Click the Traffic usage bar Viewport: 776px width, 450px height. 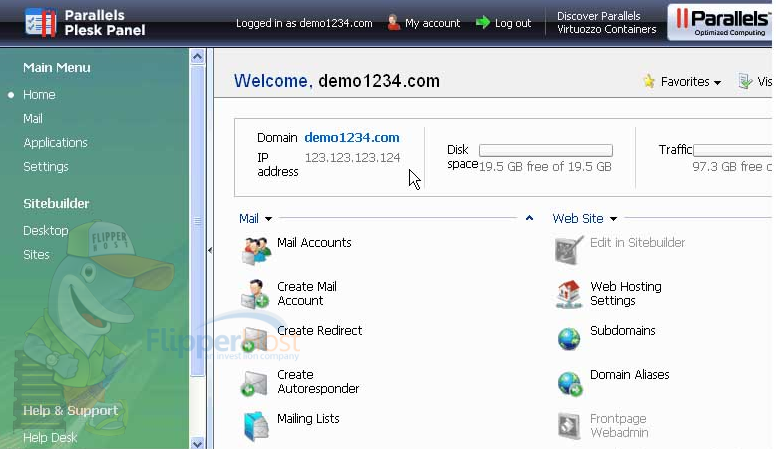coord(733,150)
